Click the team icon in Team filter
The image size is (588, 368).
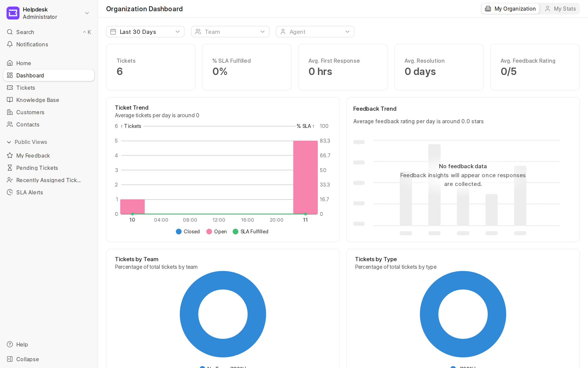[198, 32]
